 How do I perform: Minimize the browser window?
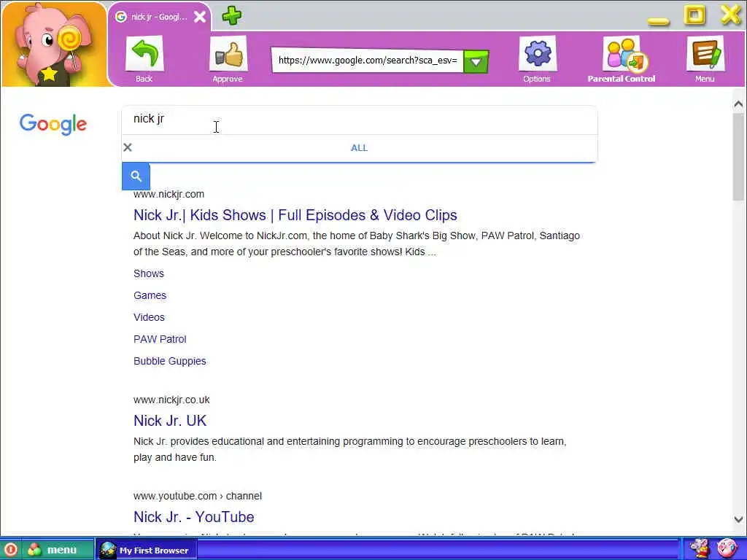(x=659, y=21)
